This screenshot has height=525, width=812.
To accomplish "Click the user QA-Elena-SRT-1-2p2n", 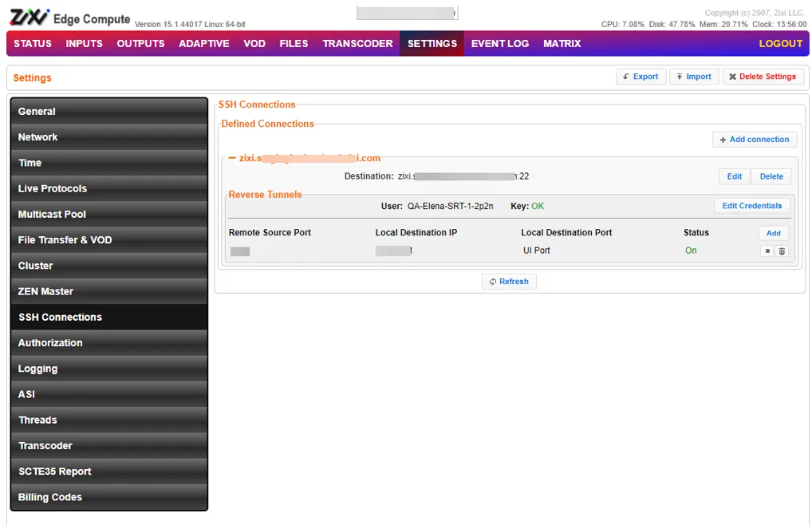I will pos(450,206).
